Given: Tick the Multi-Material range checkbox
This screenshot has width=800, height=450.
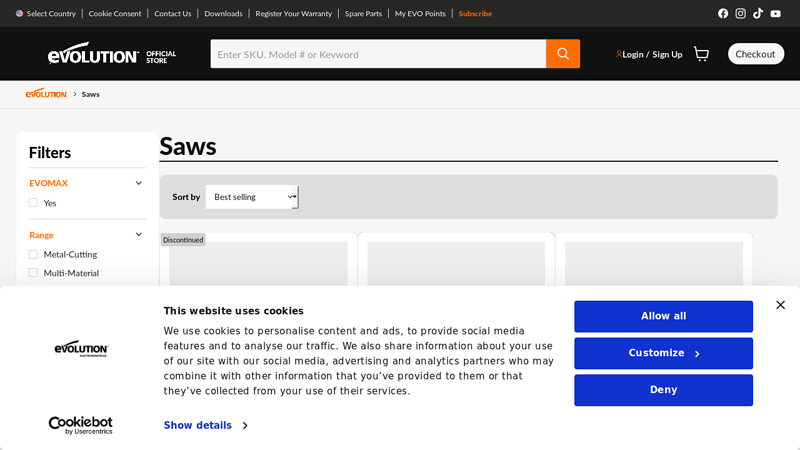Looking at the screenshot, I should pos(33,273).
